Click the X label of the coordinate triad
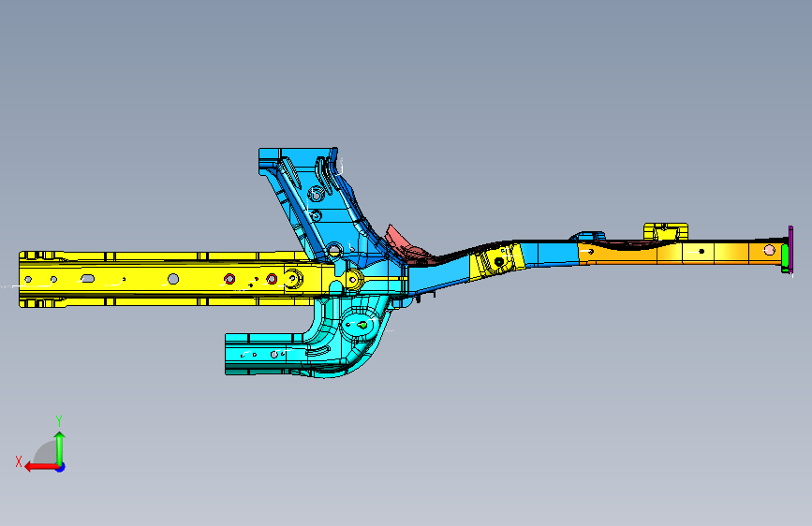Image resolution: width=812 pixels, height=526 pixels. [19, 461]
